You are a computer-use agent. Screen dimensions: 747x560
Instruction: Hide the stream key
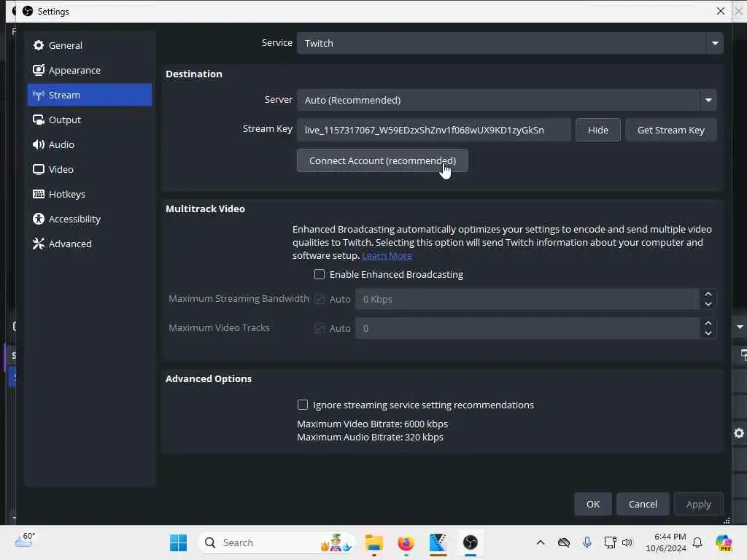598,130
